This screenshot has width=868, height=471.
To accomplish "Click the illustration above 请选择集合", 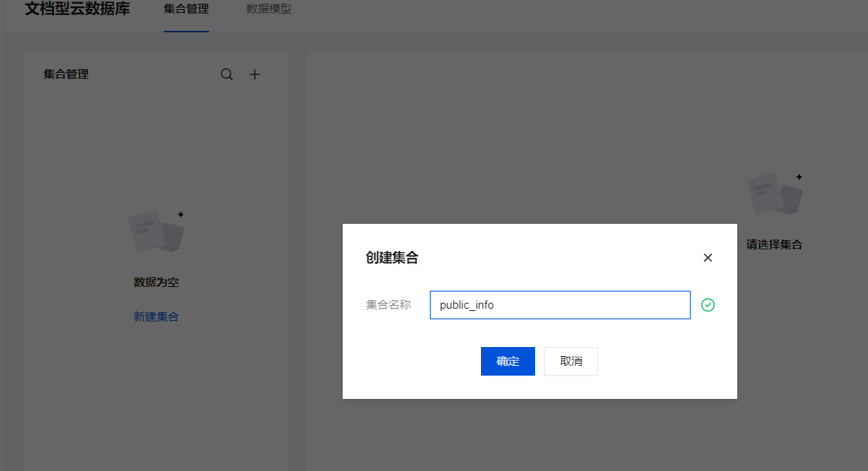I will [x=775, y=193].
